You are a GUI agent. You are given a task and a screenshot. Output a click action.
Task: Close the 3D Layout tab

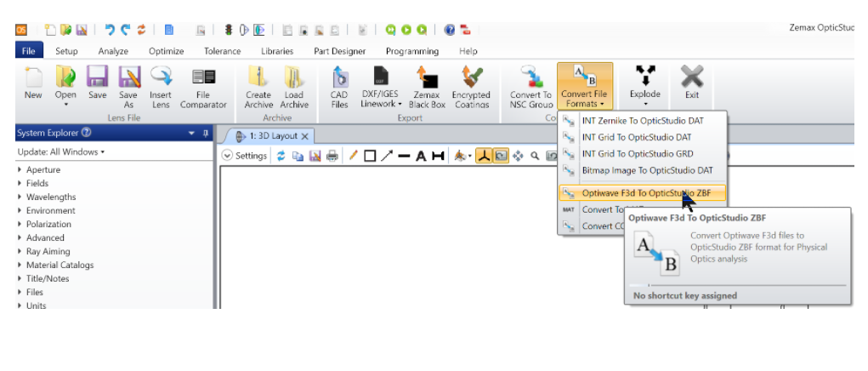pyautogui.click(x=304, y=136)
